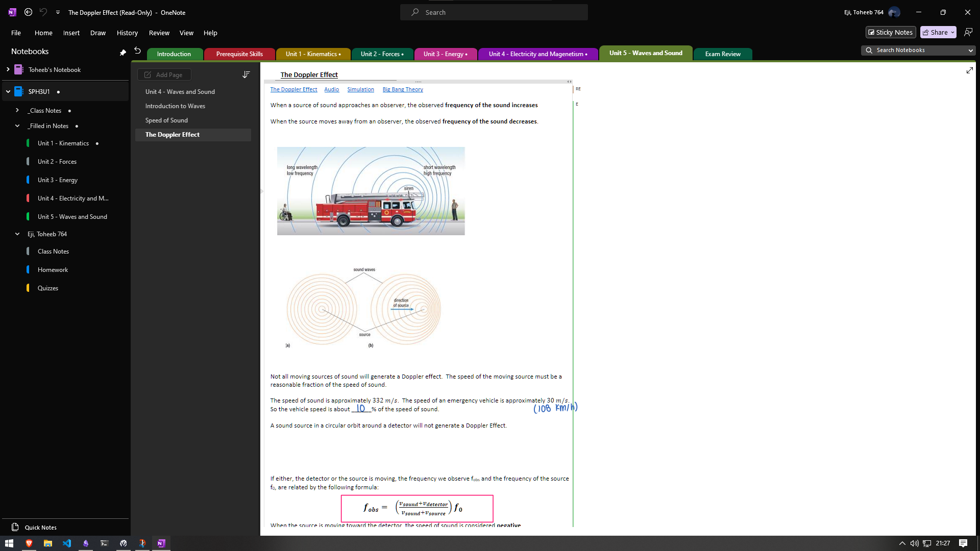
Task: Open the Homework section
Action: [53, 270]
